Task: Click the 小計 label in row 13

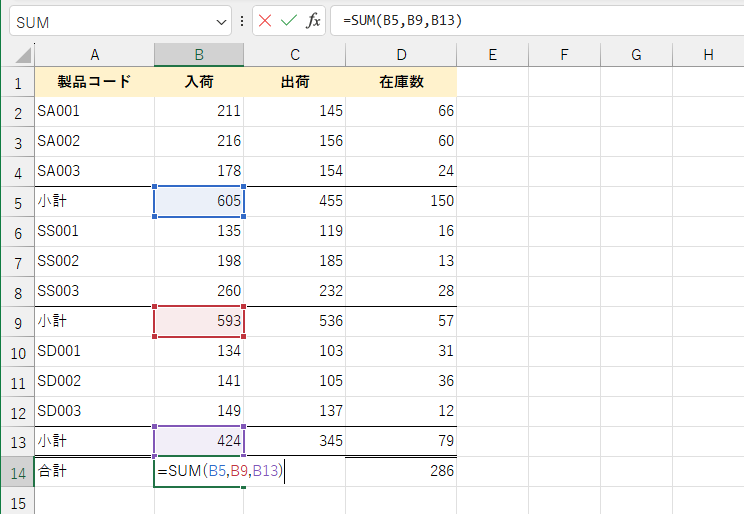Action: tap(52, 441)
